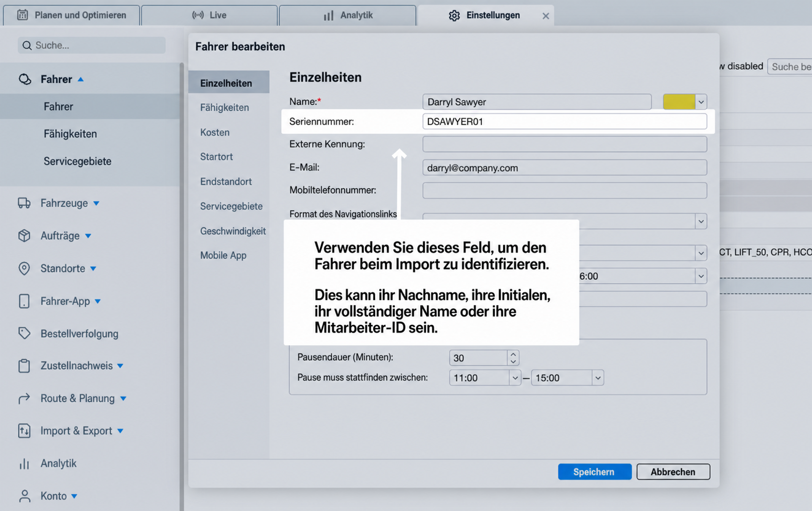Image resolution: width=812 pixels, height=511 pixels.
Task: Click the Fahrzeuge truck icon
Action: click(24, 203)
